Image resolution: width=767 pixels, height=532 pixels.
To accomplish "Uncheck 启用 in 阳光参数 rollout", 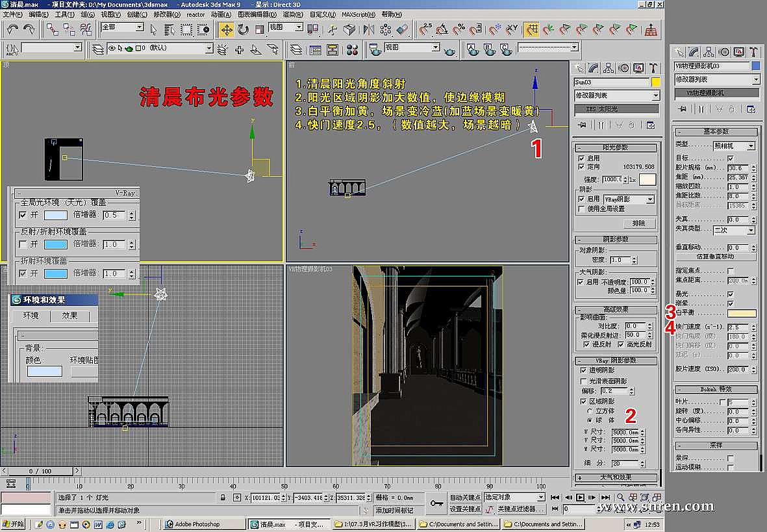I will click(581, 158).
